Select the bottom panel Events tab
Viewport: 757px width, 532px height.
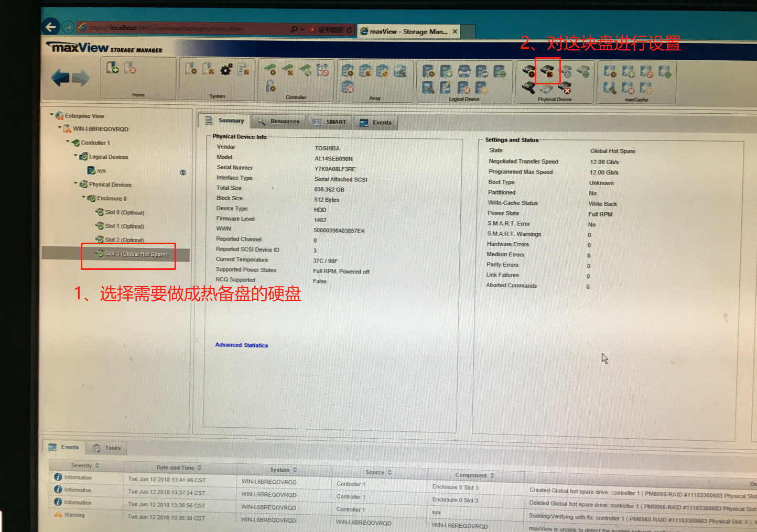pos(64,447)
